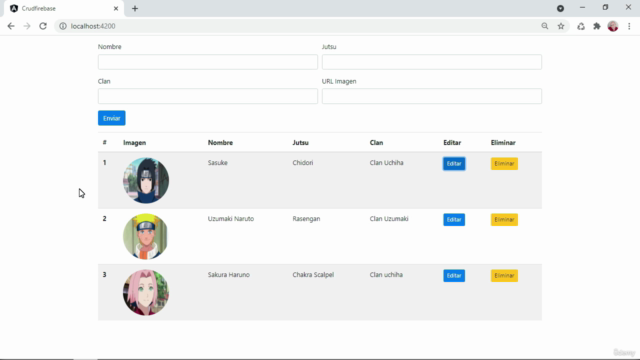Viewport: 640px width, 360px height.
Task: Close the Crudfirebase tab
Action: click(116, 8)
